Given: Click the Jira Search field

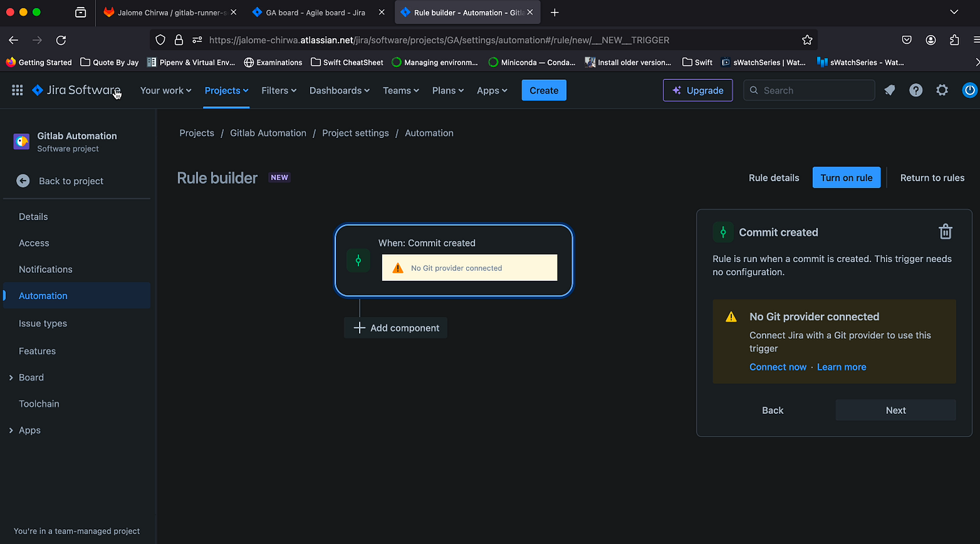Looking at the screenshot, I should 809,90.
